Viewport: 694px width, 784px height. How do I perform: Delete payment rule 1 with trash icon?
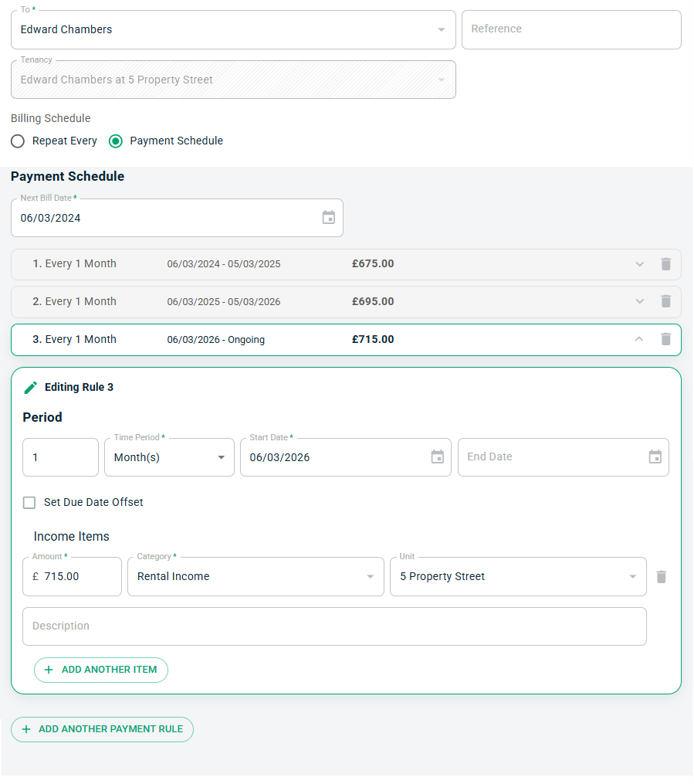pos(665,264)
